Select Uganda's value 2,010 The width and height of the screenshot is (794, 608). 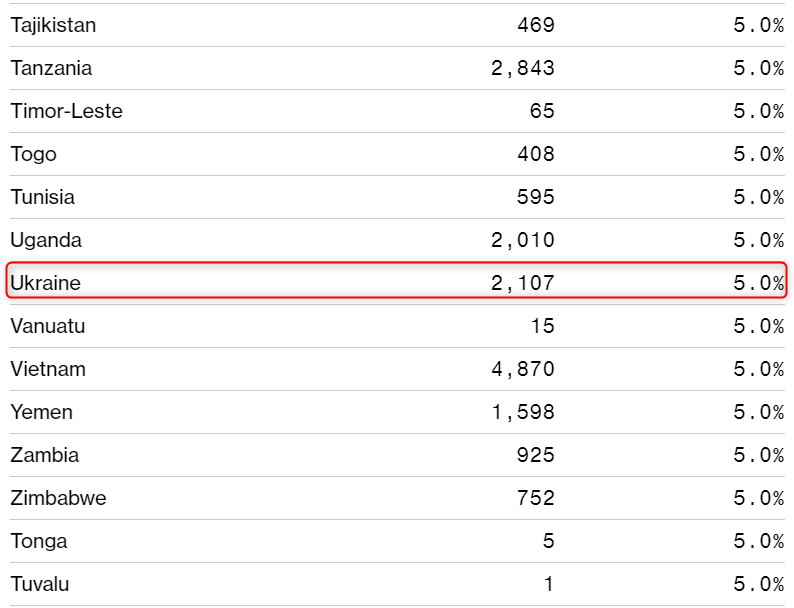pyautogui.click(x=522, y=240)
